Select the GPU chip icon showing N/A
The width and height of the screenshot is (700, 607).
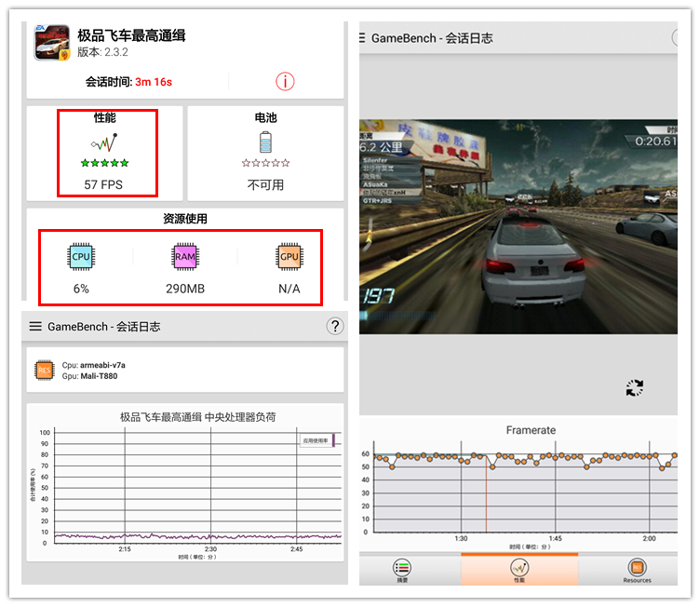click(289, 257)
